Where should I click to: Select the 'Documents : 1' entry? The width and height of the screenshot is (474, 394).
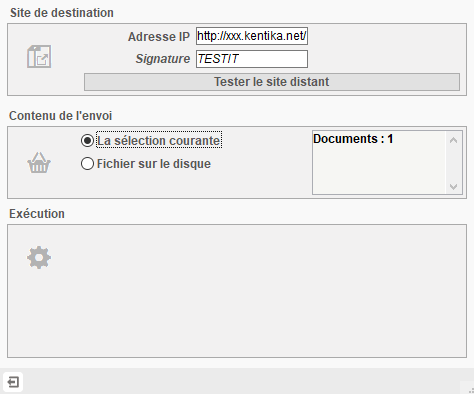point(353,139)
